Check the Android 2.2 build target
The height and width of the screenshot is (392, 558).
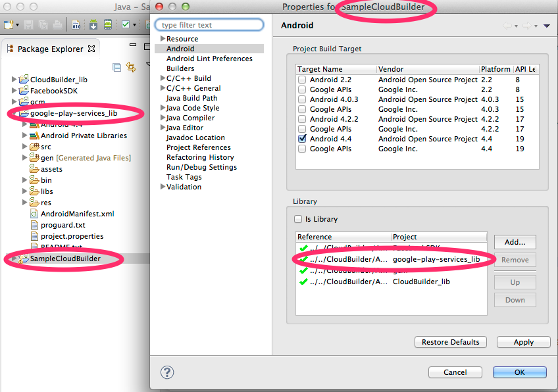click(302, 80)
